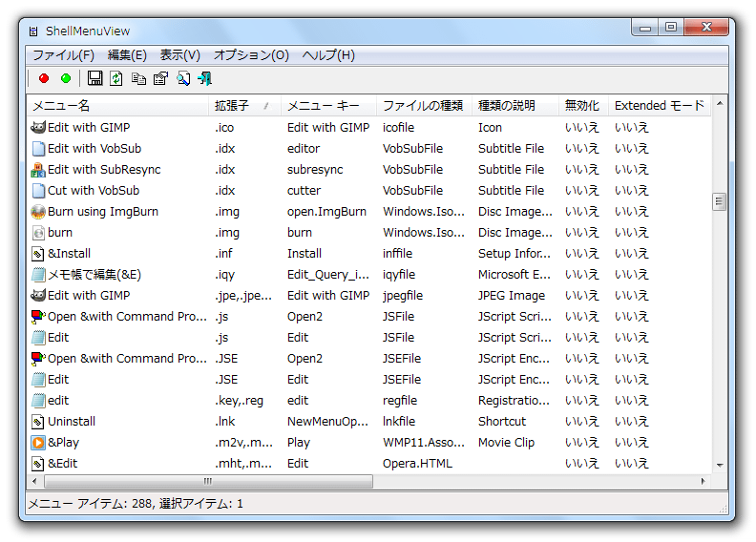Click the find (magnifier) toolbar icon

coord(183,78)
